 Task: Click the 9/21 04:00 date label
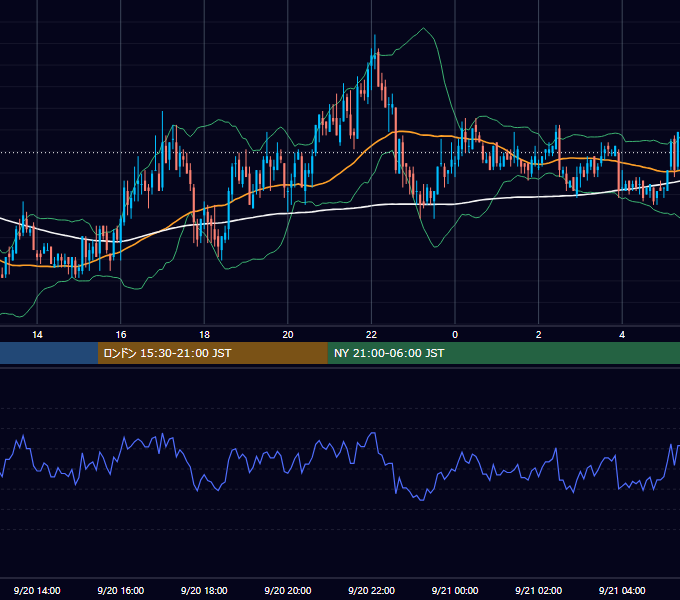tap(622, 590)
